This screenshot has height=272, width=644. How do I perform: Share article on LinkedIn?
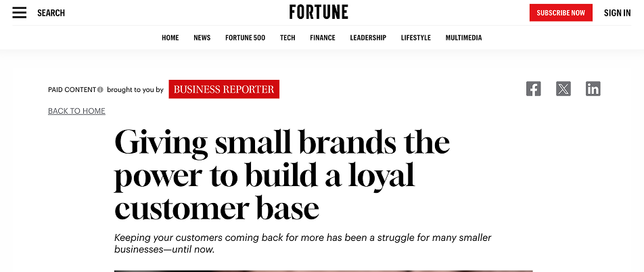click(593, 89)
